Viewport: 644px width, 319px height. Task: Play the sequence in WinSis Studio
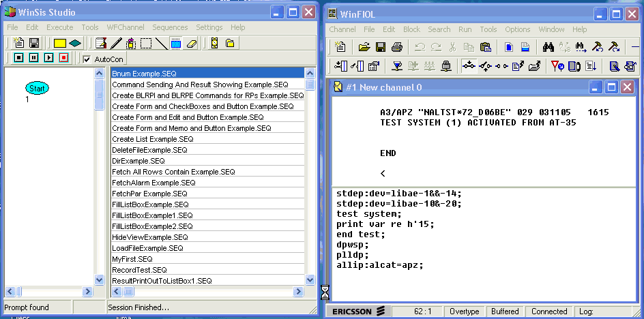click(x=49, y=58)
